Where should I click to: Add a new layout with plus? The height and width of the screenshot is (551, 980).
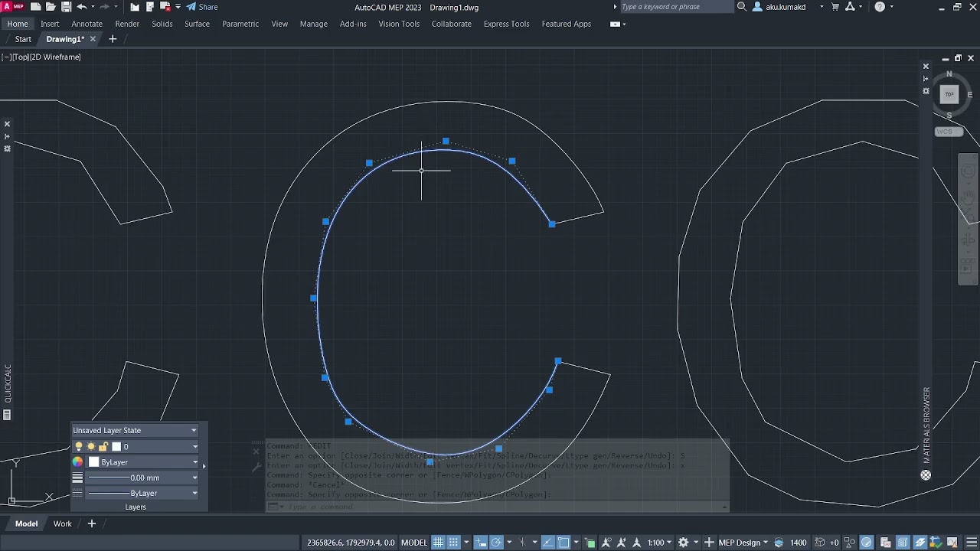[91, 523]
